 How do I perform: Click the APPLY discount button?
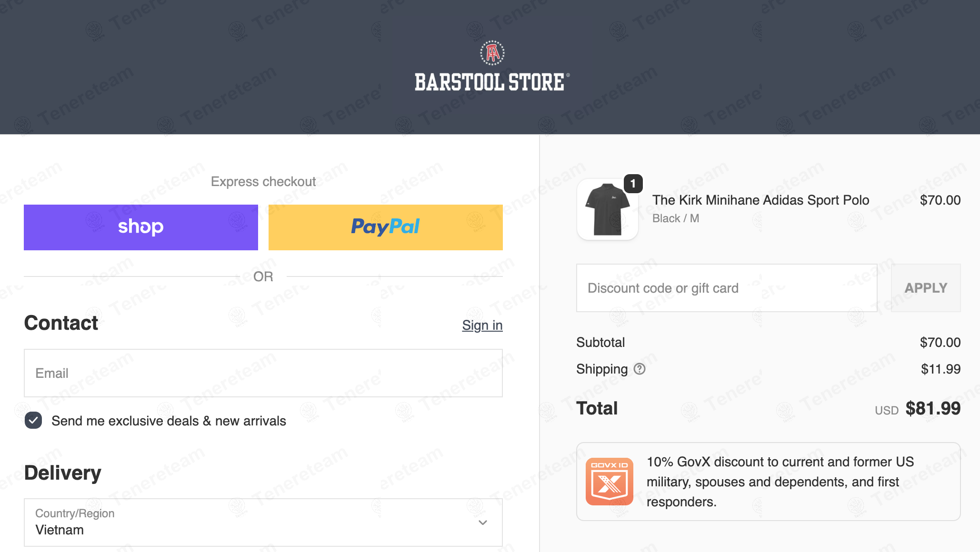click(925, 288)
